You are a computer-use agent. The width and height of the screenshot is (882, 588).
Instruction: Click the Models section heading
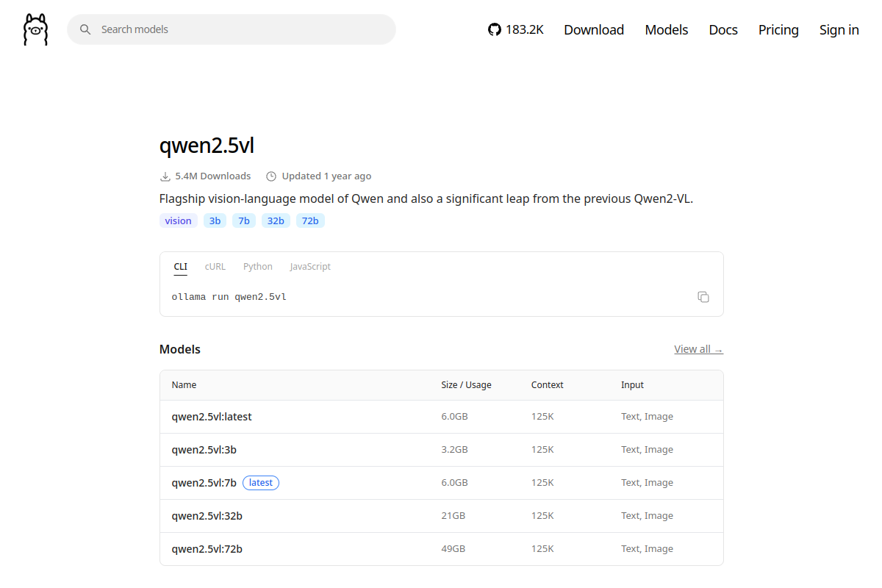click(x=180, y=349)
